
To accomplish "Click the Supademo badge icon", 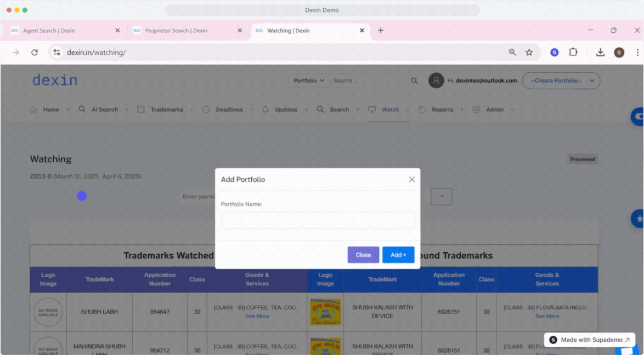I will pyautogui.click(x=553, y=340).
